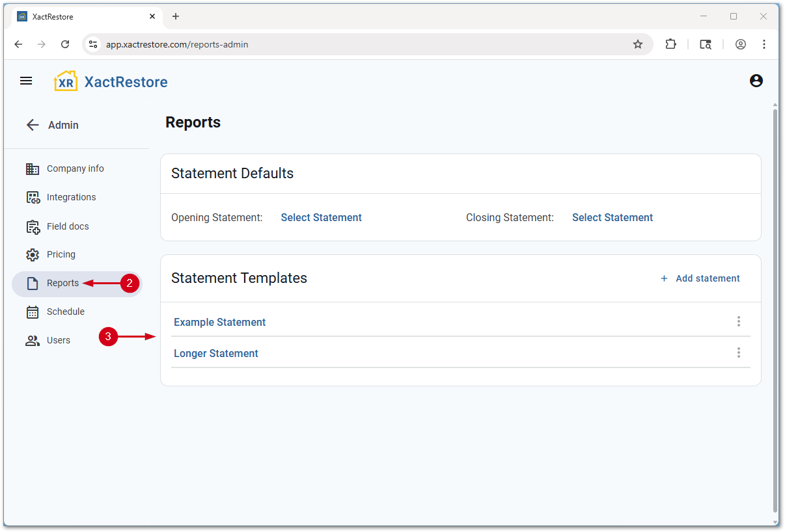Click the XactRestore house logo
This screenshot has height=532, width=785.
tap(66, 81)
